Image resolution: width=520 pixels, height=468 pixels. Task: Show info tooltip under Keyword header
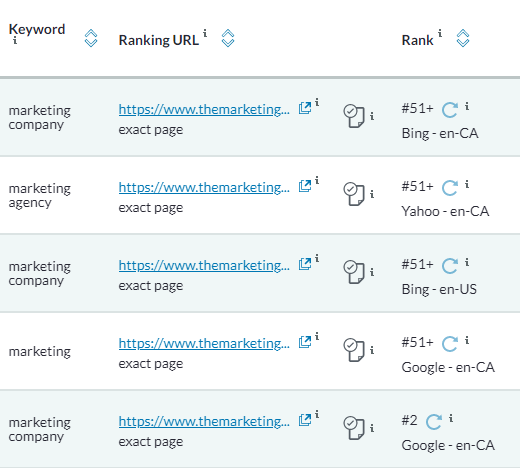pyautogui.click(x=15, y=40)
